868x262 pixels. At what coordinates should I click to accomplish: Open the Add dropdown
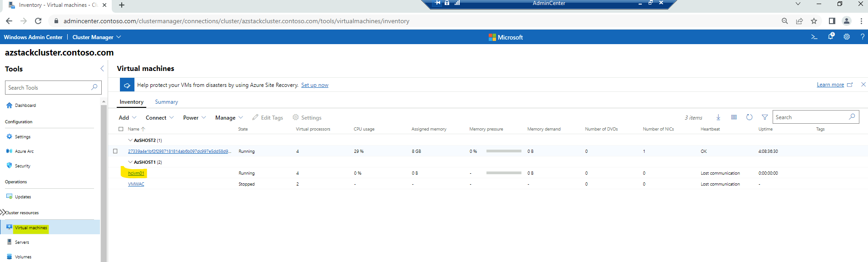click(x=128, y=117)
